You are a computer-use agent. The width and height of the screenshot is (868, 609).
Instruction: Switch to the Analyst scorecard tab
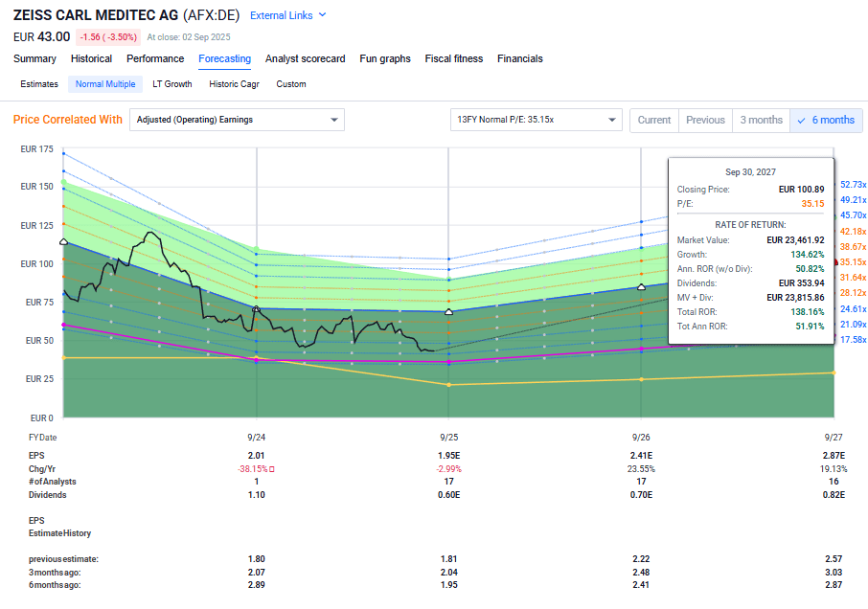coord(305,58)
